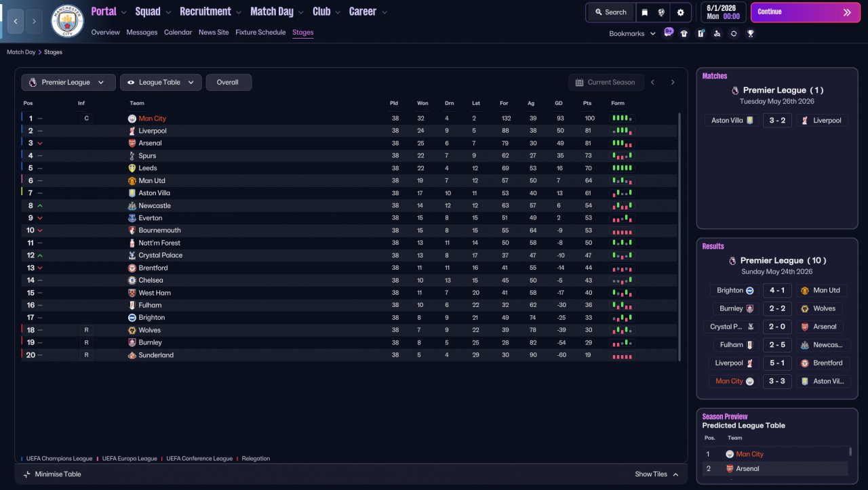This screenshot has width=868, height=490.
Task: Open Nott'm Forest team link
Action: click(x=159, y=243)
